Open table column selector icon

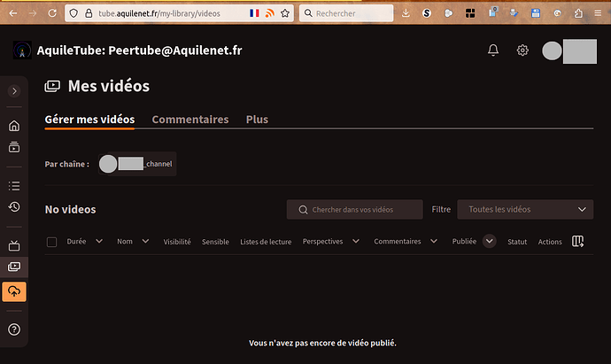pyautogui.click(x=578, y=241)
